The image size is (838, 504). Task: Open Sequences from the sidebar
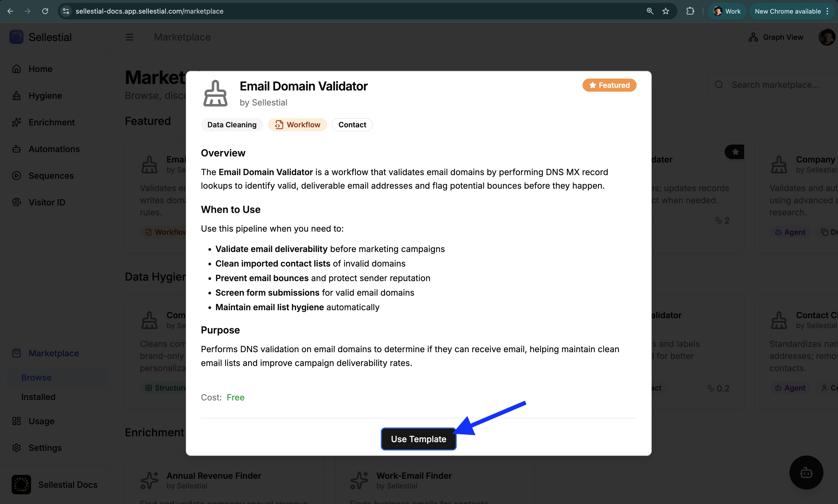click(x=51, y=176)
